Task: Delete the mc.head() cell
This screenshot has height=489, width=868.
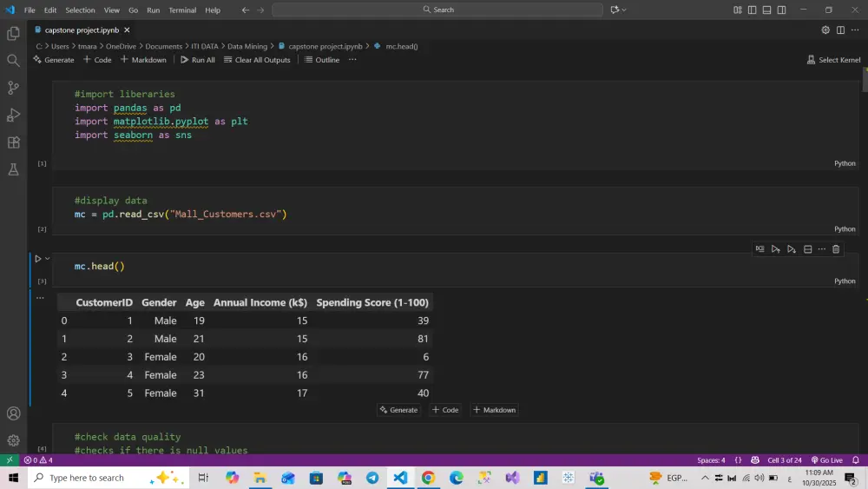Action: [x=836, y=249]
